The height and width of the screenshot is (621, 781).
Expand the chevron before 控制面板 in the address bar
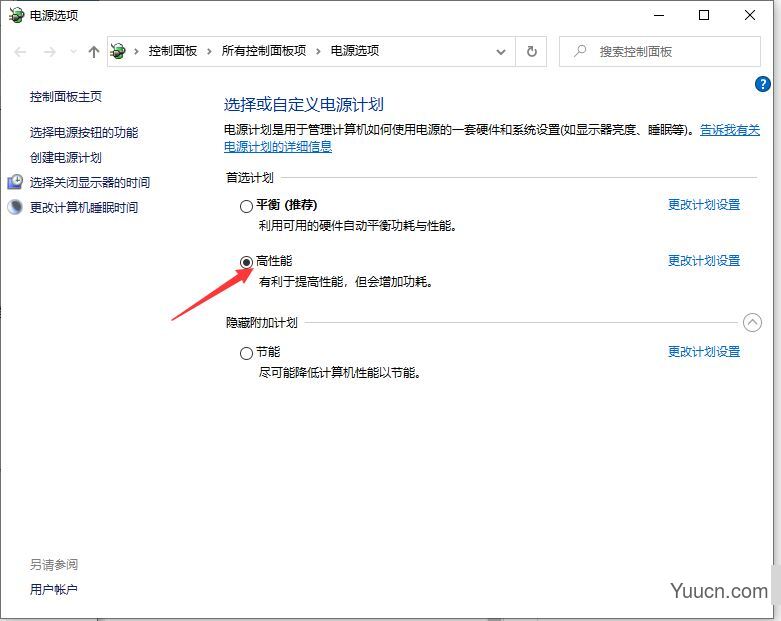(x=136, y=51)
